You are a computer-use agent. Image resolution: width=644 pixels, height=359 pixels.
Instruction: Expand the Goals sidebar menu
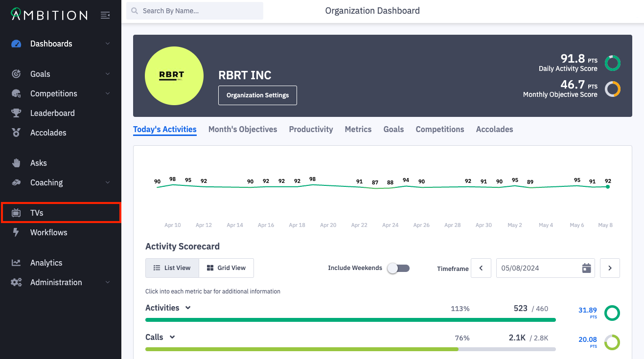[107, 74]
